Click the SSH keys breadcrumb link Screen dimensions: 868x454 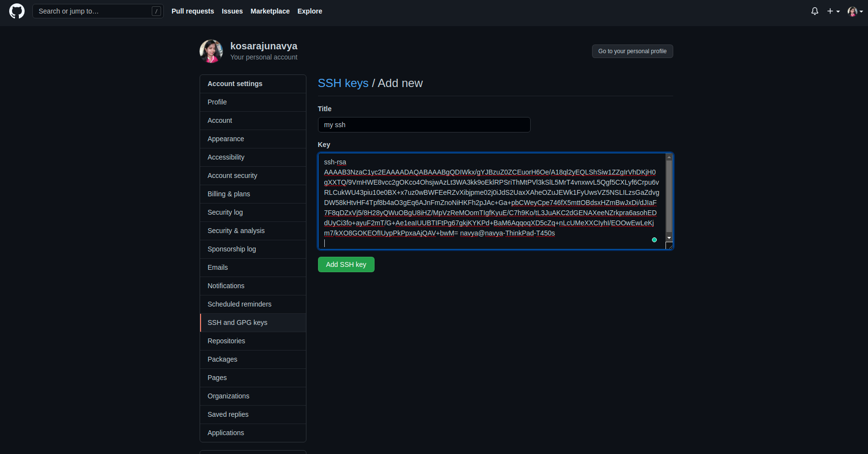[x=343, y=83]
